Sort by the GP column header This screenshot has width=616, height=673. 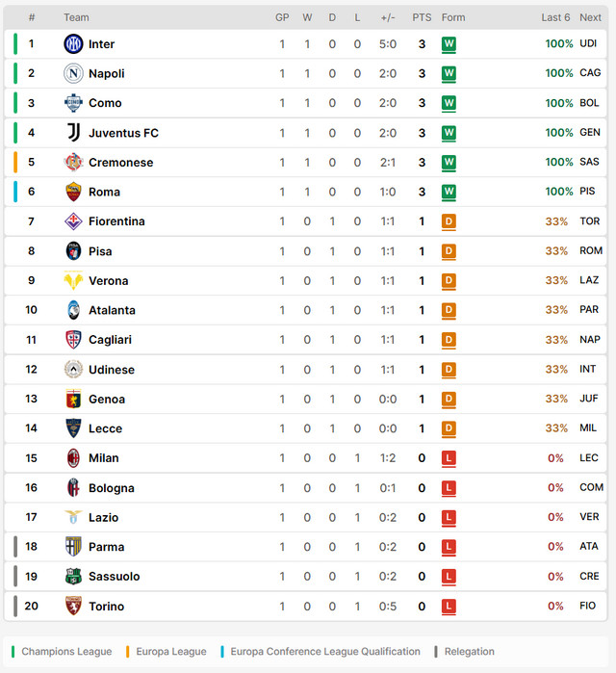point(282,17)
